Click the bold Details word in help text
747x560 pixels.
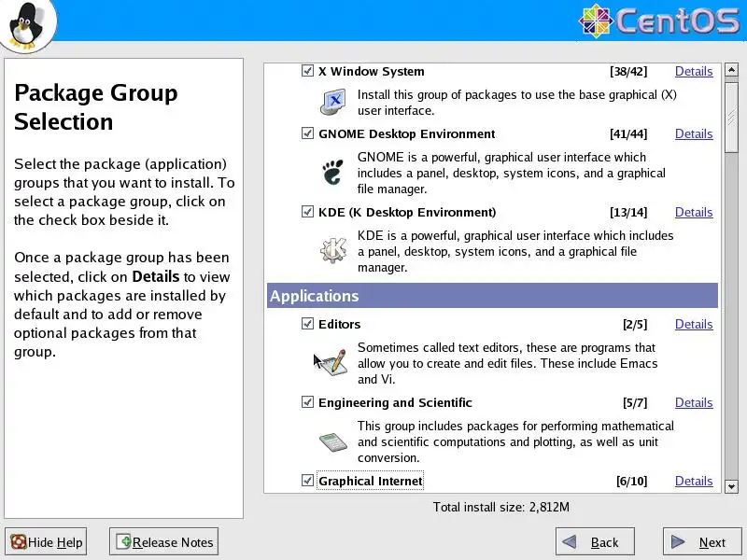(156, 276)
